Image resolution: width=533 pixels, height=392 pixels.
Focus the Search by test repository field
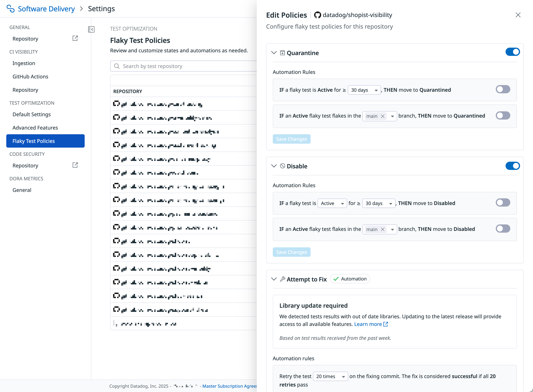[x=184, y=66]
